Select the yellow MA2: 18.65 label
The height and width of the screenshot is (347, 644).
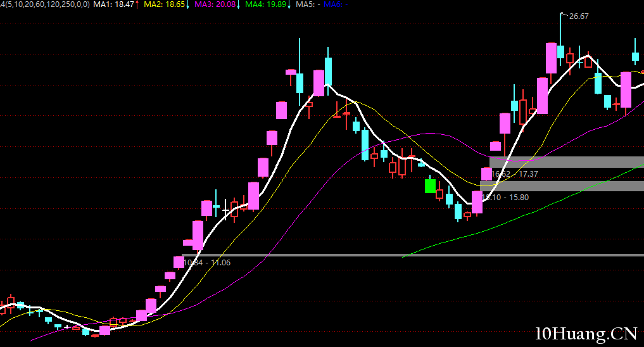(x=164, y=4)
